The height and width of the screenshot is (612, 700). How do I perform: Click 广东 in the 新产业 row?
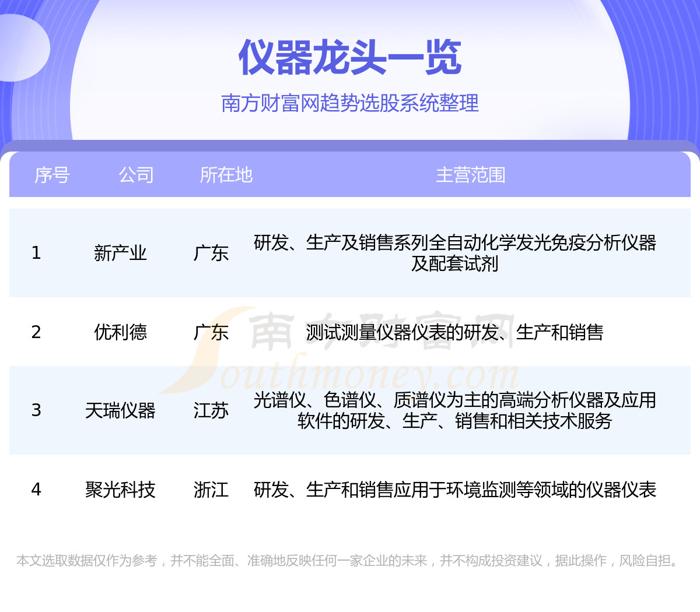211,253
